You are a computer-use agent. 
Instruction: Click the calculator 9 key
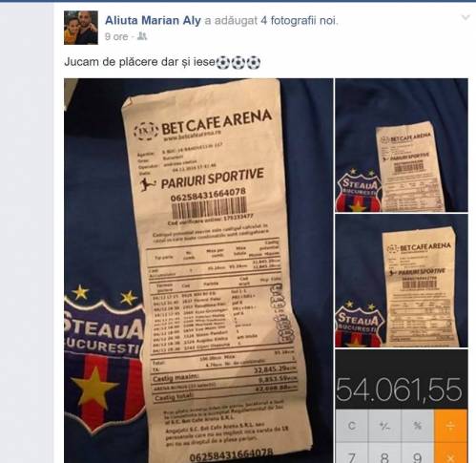pyautogui.click(x=418, y=453)
